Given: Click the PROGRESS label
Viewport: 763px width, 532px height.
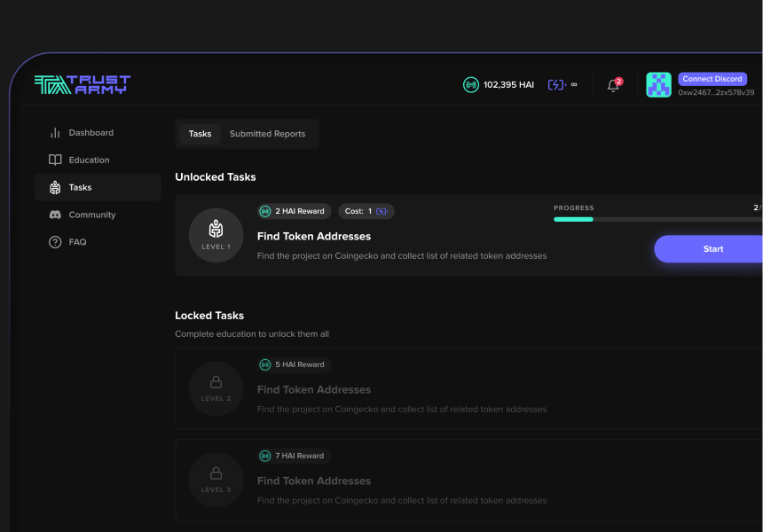Looking at the screenshot, I should (574, 207).
